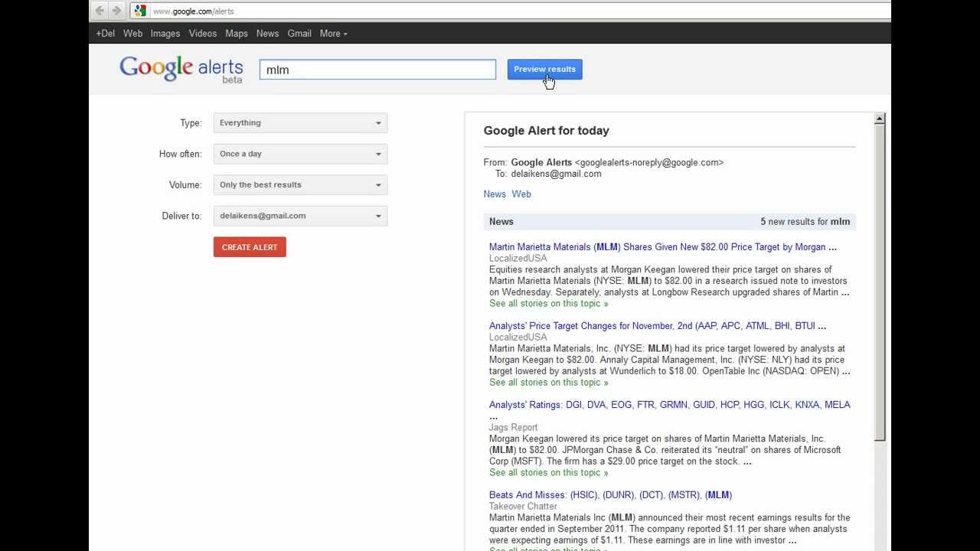
Task: Open News in the Google bar
Action: pos(267,34)
